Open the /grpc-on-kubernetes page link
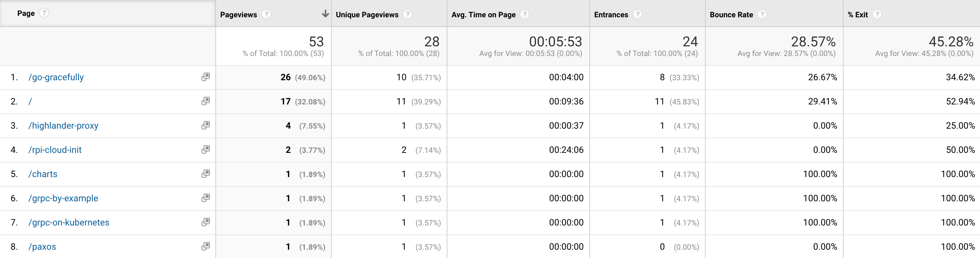Screen dimensions: 980x258 (x=69, y=222)
